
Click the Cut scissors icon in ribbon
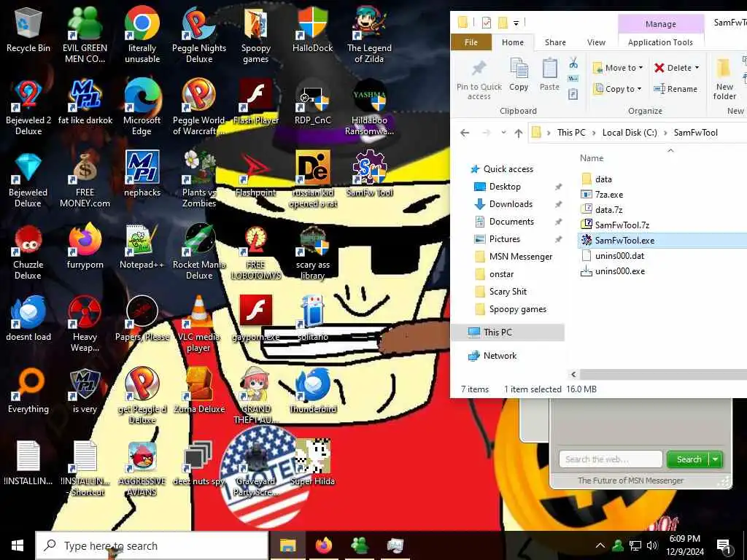573,63
